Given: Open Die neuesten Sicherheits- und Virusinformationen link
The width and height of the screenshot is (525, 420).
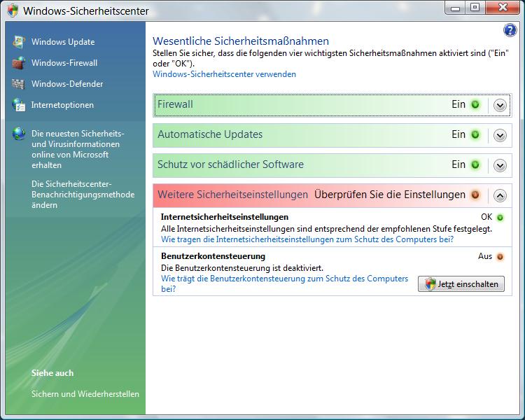Looking at the screenshot, I should 78,149.
